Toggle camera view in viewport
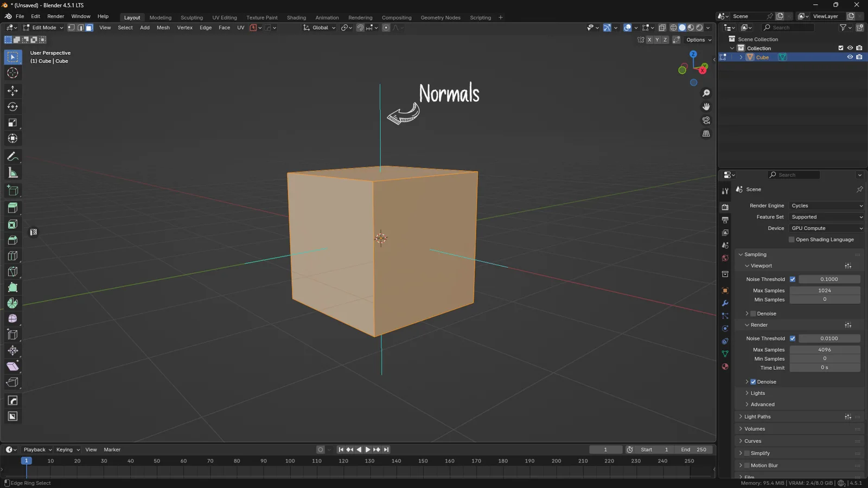 coord(706,120)
